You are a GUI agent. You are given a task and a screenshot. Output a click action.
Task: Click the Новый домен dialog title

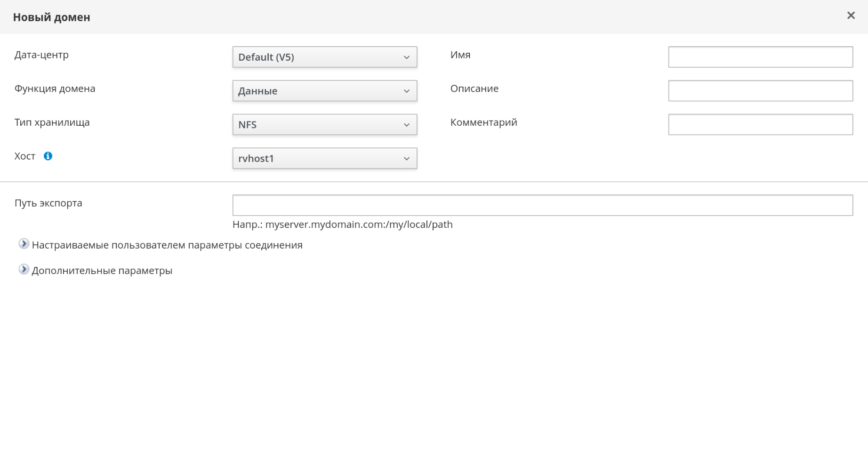click(x=51, y=17)
